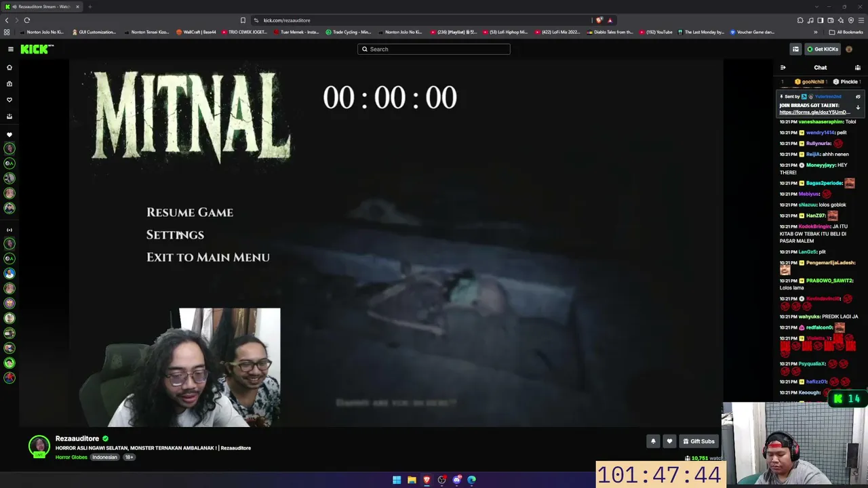Go to Kick home via the logo
Screen dimensions: 868x488
[x=37, y=49]
